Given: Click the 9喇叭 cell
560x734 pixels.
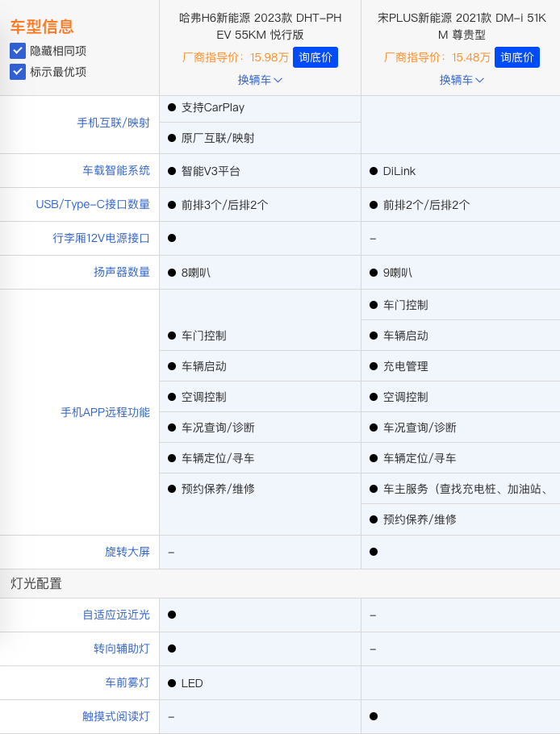Looking at the screenshot, I should click(x=461, y=273).
